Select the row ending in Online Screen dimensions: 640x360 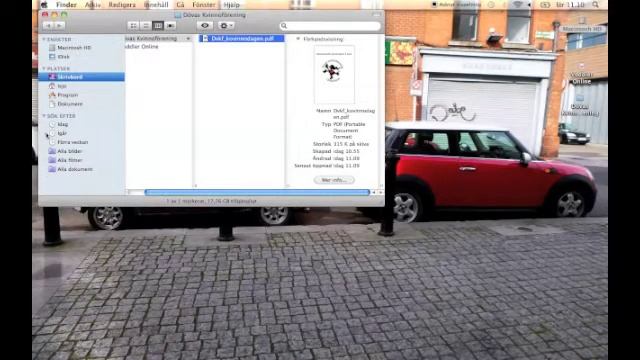pyautogui.click(x=158, y=47)
